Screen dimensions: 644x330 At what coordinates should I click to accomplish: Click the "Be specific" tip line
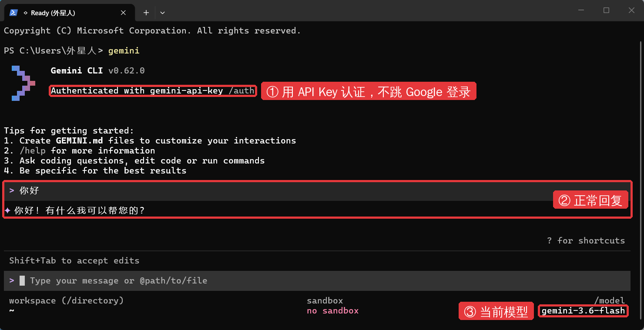(95, 170)
